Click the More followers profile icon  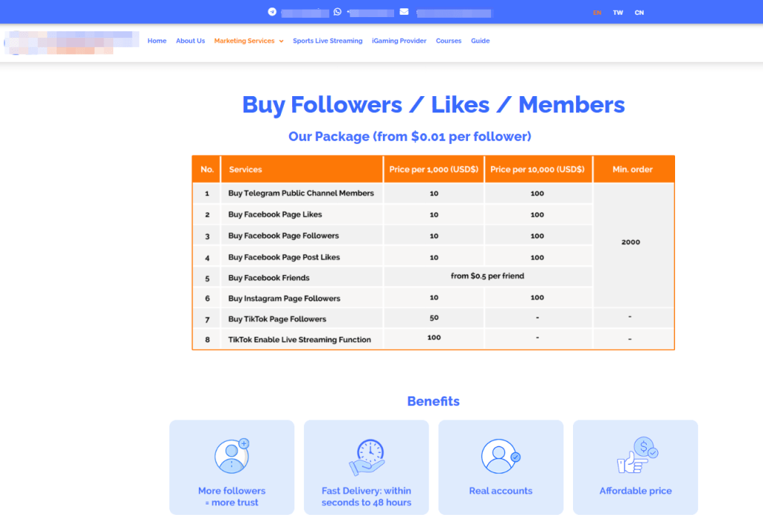(x=232, y=456)
